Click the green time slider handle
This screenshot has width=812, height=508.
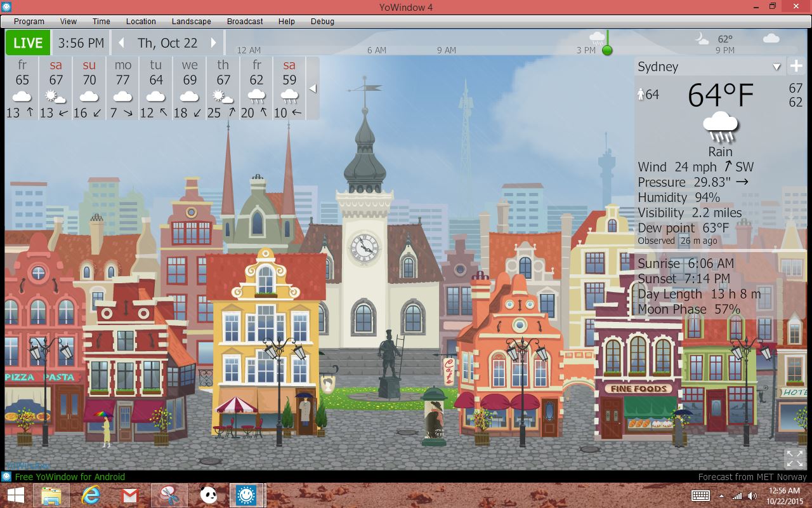[x=607, y=50]
